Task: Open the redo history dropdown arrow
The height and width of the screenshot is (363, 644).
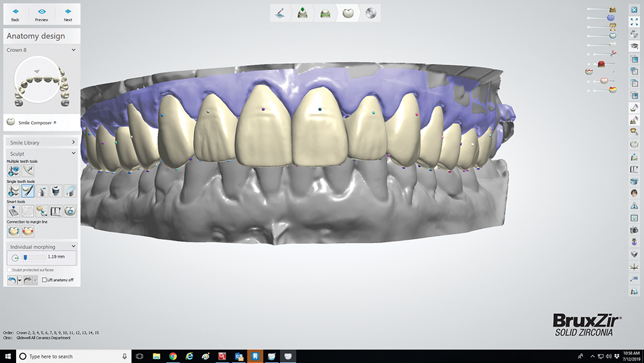Action: click(x=35, y=280)
